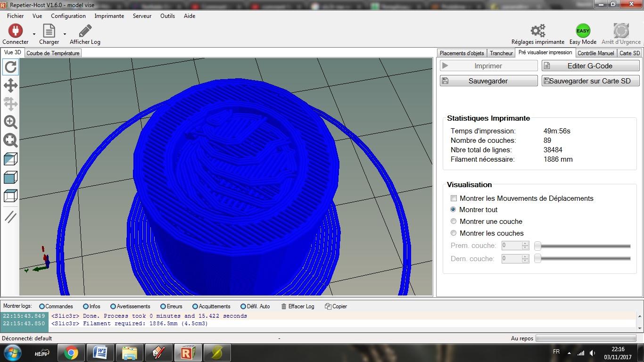Click Sauvegarder sur Carte SD button
Image resolution: width=644 pixels, height=362 pixels.
click(x=590, y=81)
